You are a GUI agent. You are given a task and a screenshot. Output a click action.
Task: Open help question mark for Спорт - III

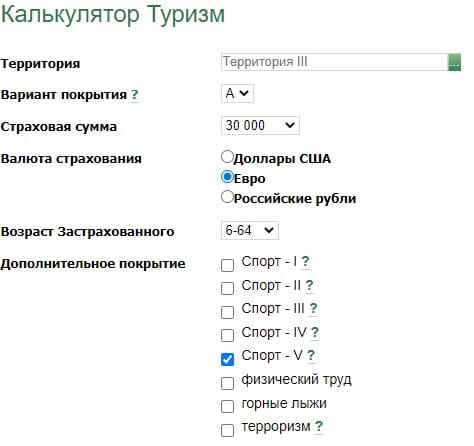pos(313,309)
